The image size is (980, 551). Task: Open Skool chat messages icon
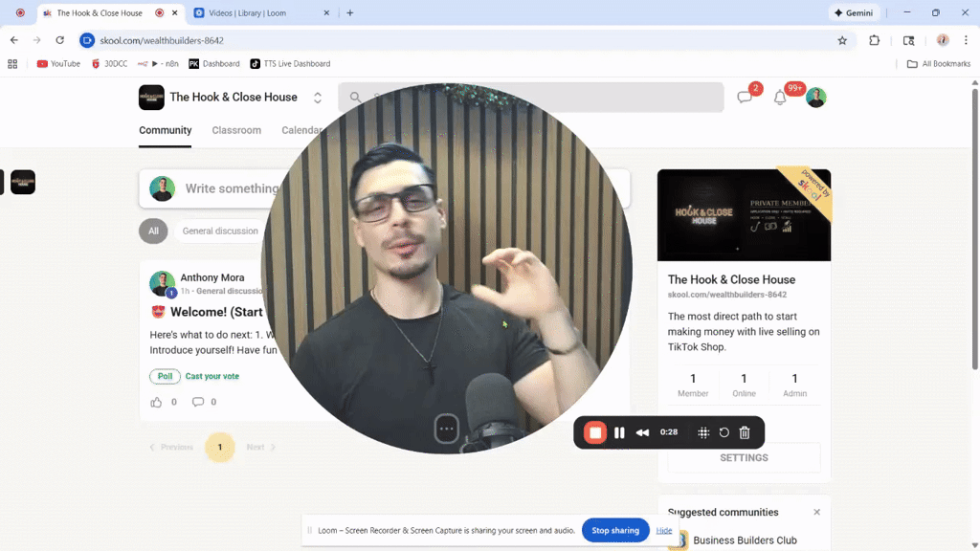click(x=744, y=98)
